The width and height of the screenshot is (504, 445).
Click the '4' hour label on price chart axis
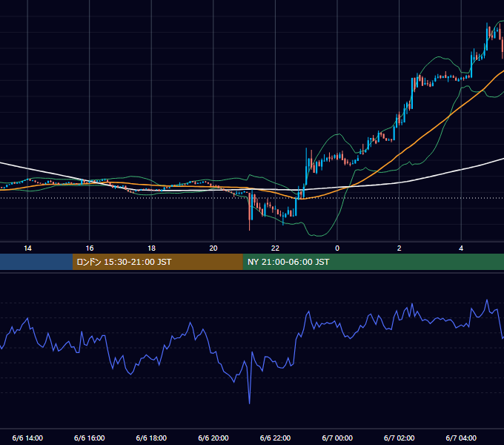point(461,248)
